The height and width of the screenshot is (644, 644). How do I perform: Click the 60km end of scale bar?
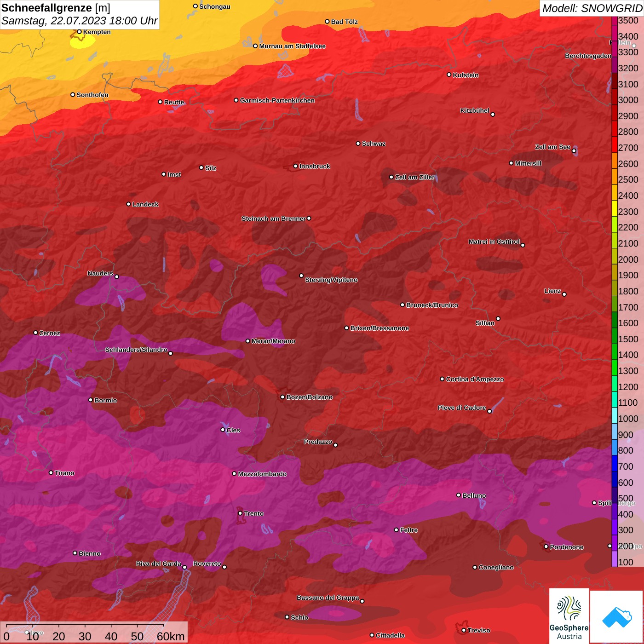coord(171,636)
